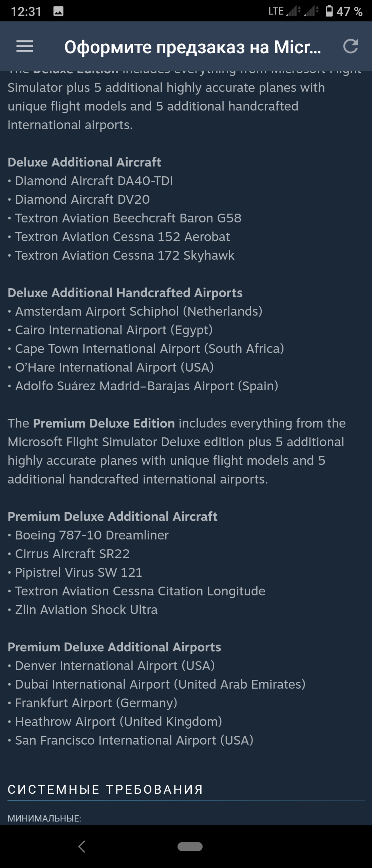Tap the home gesture pill

tap(190, 847)
